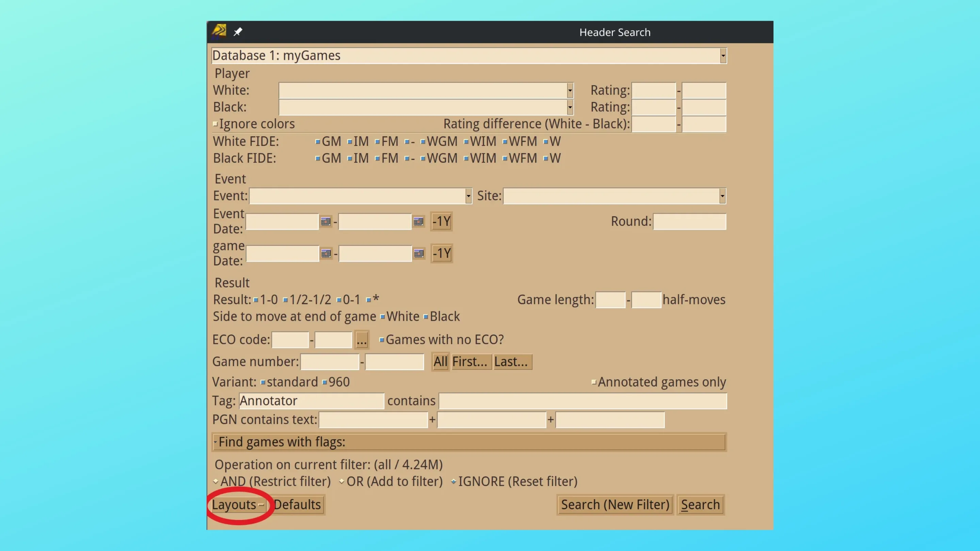Click the pin icon in the title bar
The image size is (980, 551).
coord(238,32)
